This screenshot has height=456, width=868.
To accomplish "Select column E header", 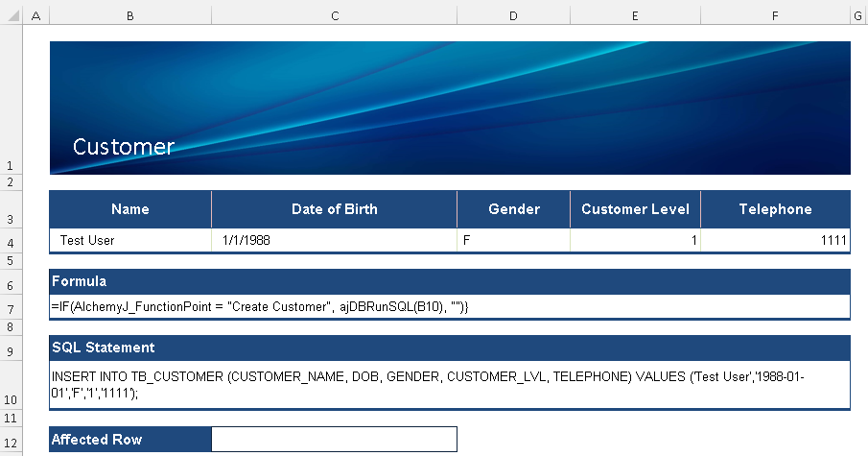I will point(635,16).
